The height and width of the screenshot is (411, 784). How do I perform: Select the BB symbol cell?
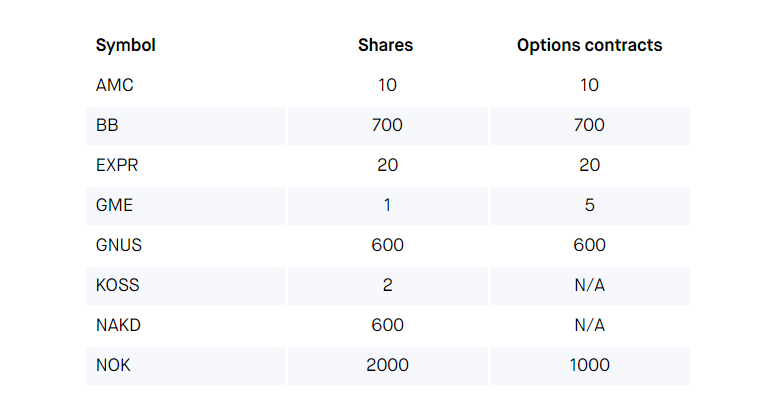[108, 125]
